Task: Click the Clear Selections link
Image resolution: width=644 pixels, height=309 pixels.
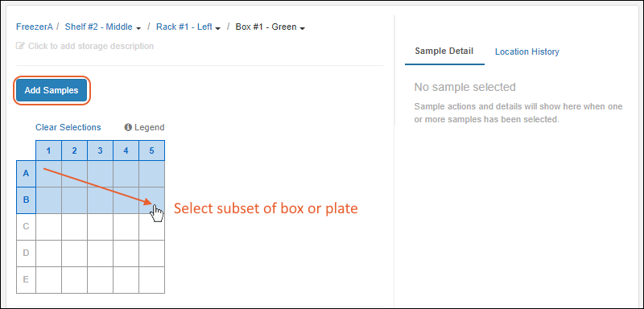Action: (68, 128)
